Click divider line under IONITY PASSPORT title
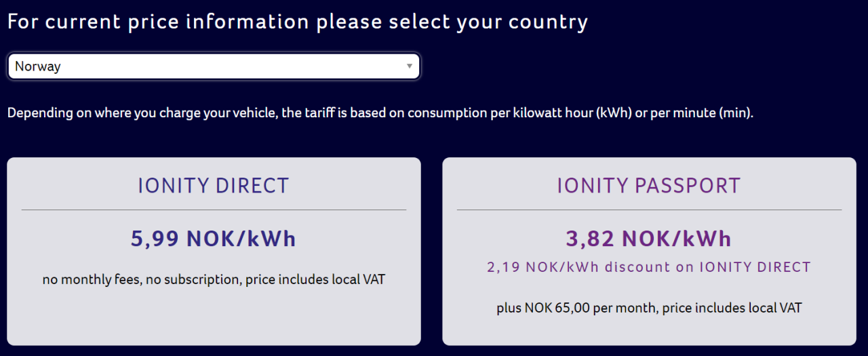Viewport: 868px width, 356px height. click(649, 210)
